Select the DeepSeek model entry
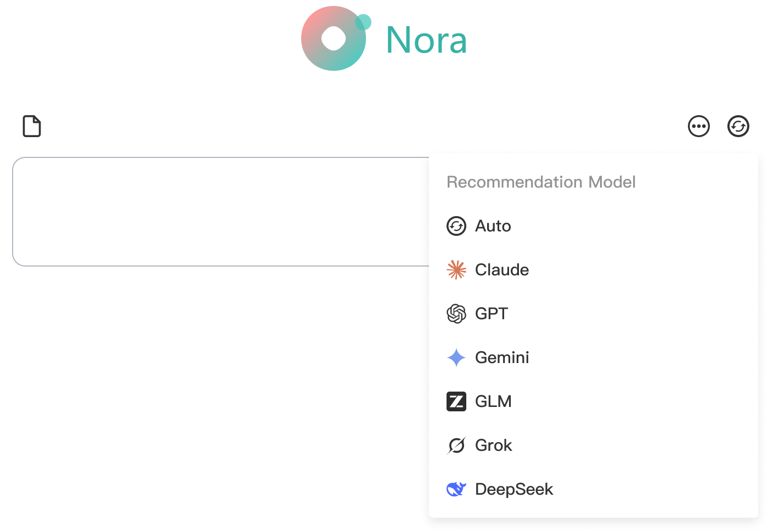768x532 pixels. click(x=513, y=489)
